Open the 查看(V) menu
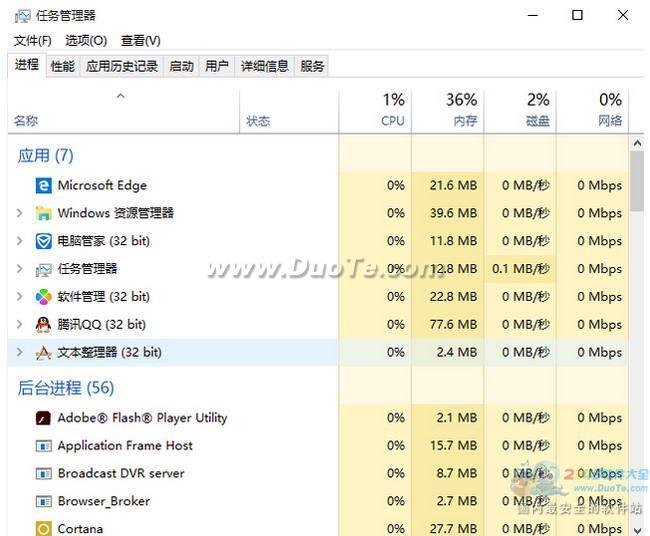650x536 pixels. click(x=140, y=40)
